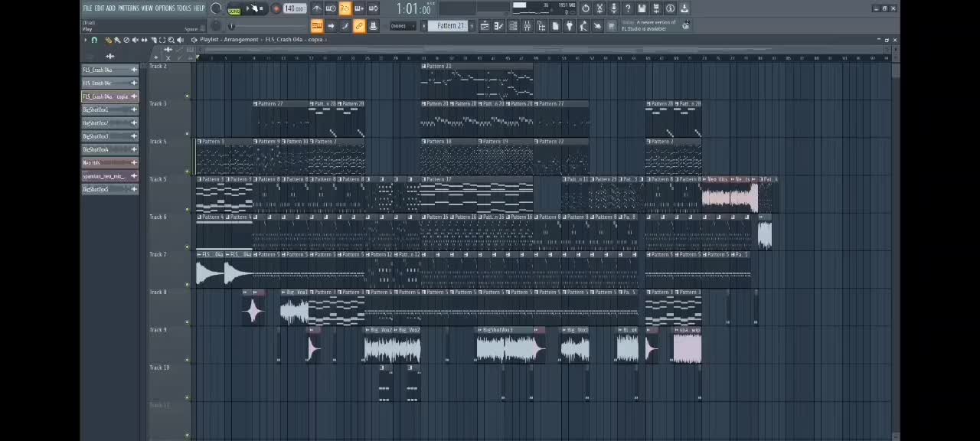Open the channel rack icon

(513, 26)
